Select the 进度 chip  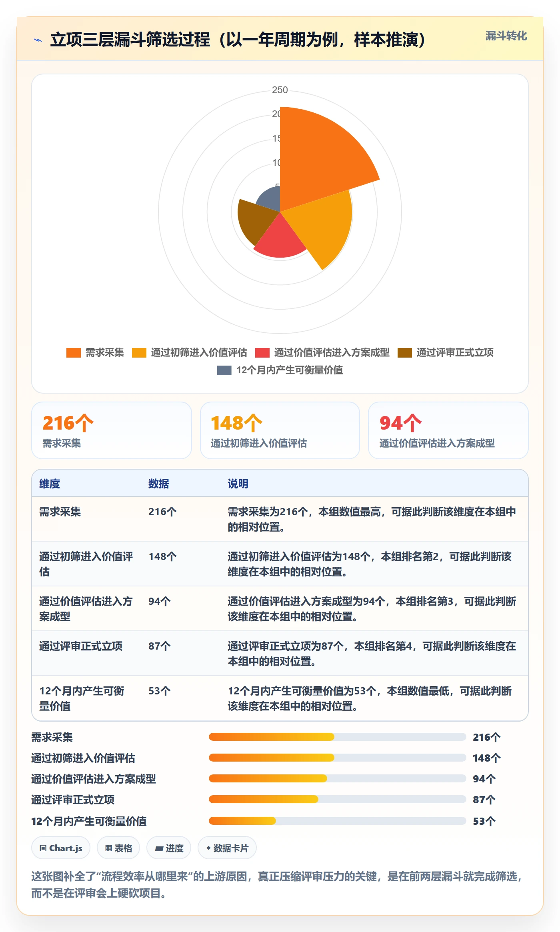[169, 848]
